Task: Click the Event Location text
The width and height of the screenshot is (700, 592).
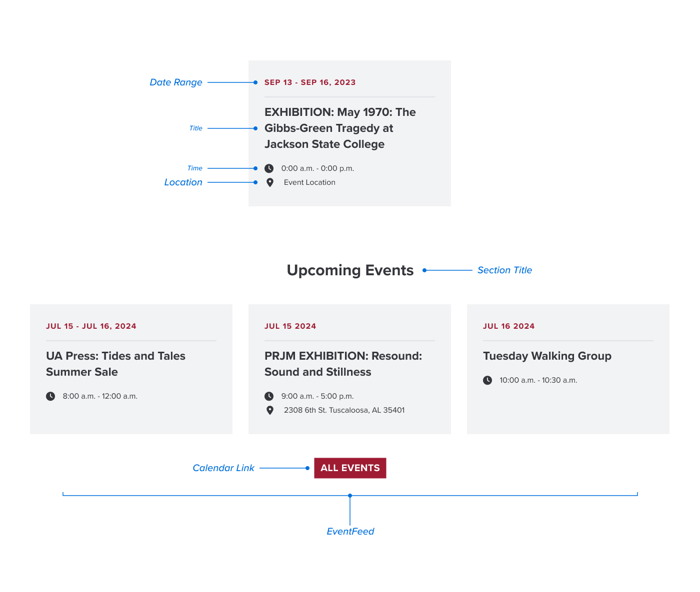Action: pos(309,182)
